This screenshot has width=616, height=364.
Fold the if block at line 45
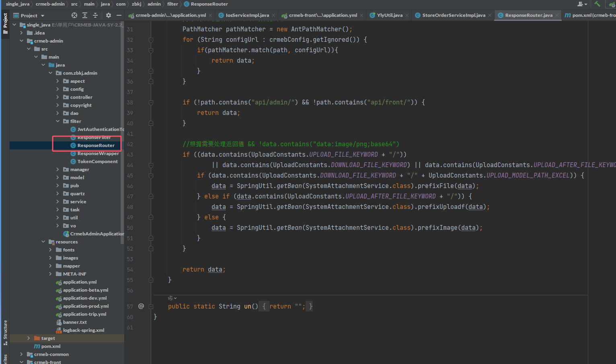151,176
